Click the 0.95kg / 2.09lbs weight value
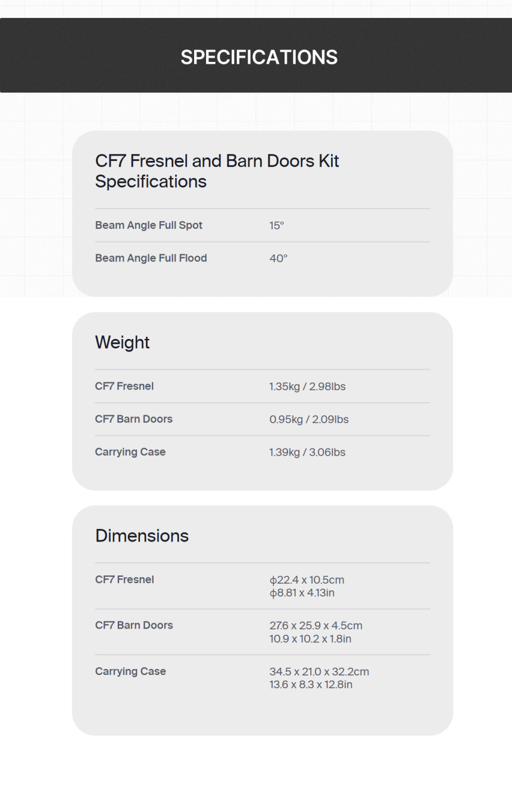This screenshot has width=512, height=812. coord(309,419)
